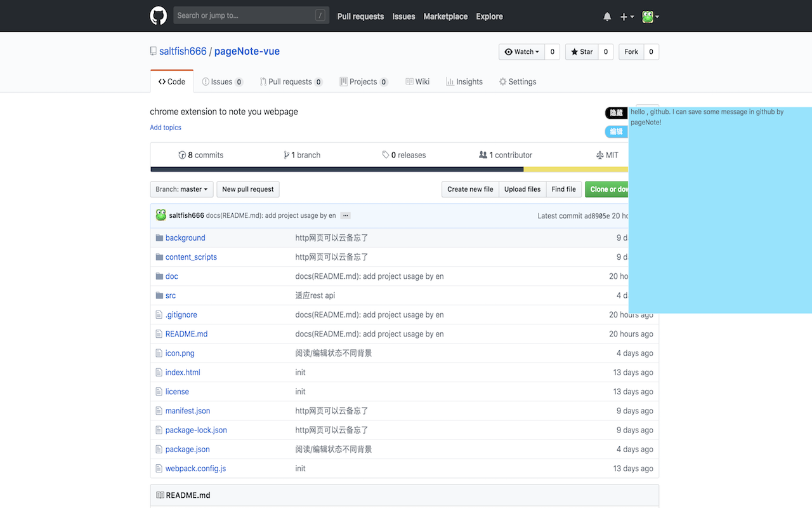Expand the commit message ellipsis button

point(345,216)
